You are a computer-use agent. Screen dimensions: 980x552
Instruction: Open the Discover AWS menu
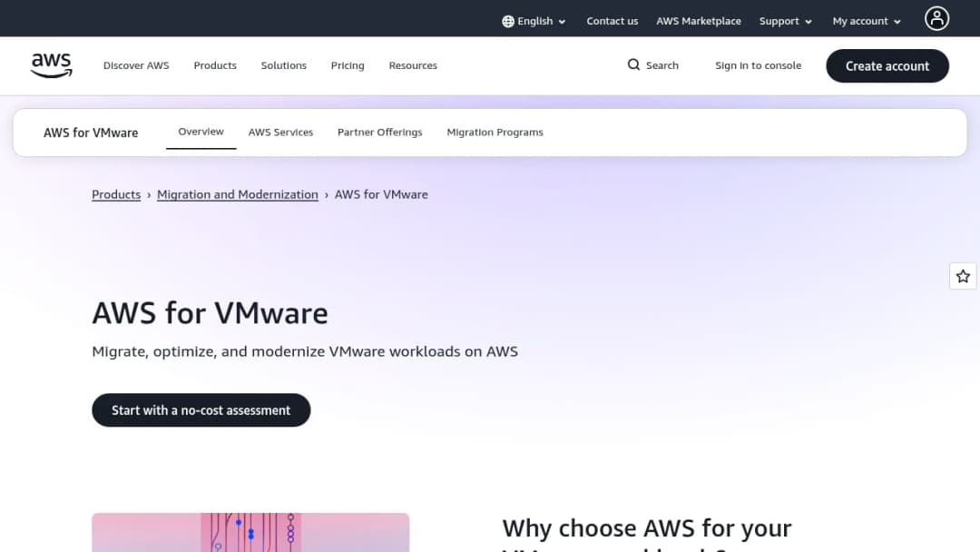[x=136, y=65]
